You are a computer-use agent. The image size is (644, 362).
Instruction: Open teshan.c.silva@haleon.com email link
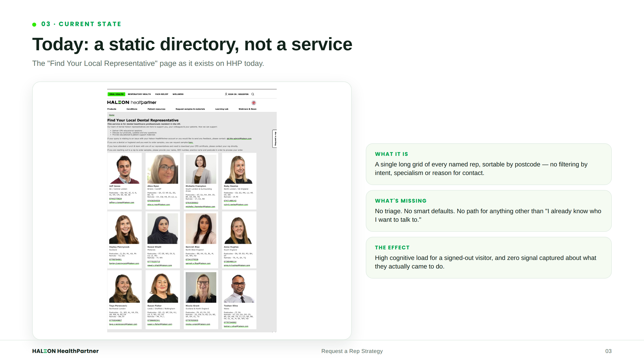pos(236,326)
